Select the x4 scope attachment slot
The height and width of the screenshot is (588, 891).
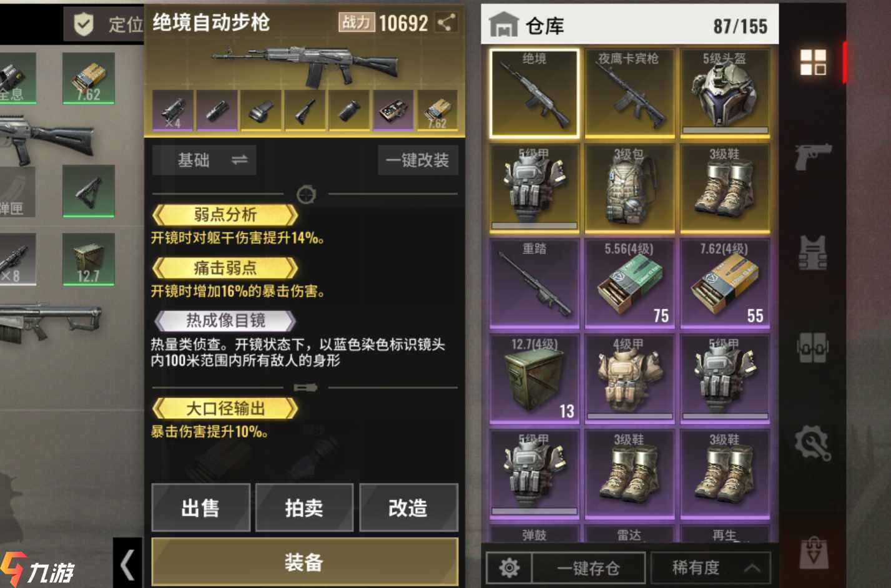tap(173, 110)
